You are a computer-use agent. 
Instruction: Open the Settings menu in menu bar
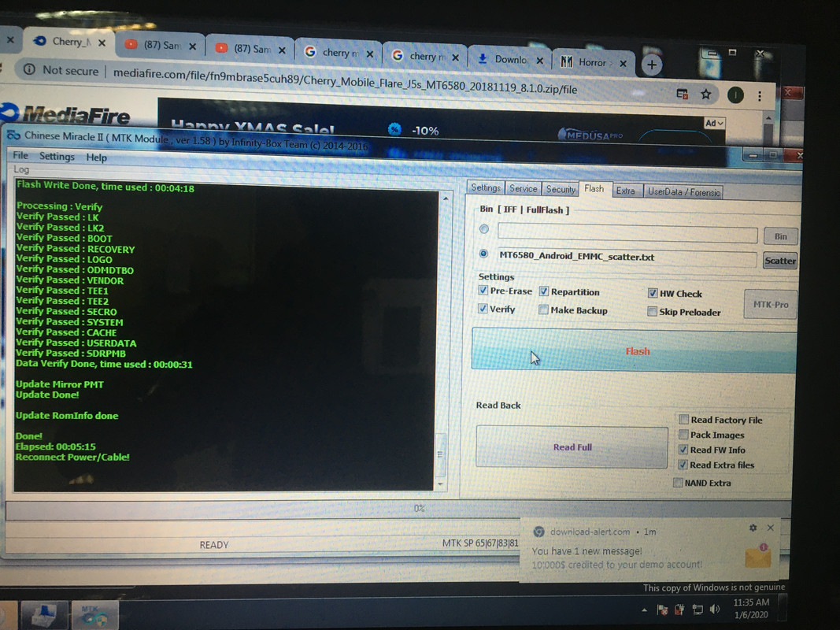click(x=57, y=157)
